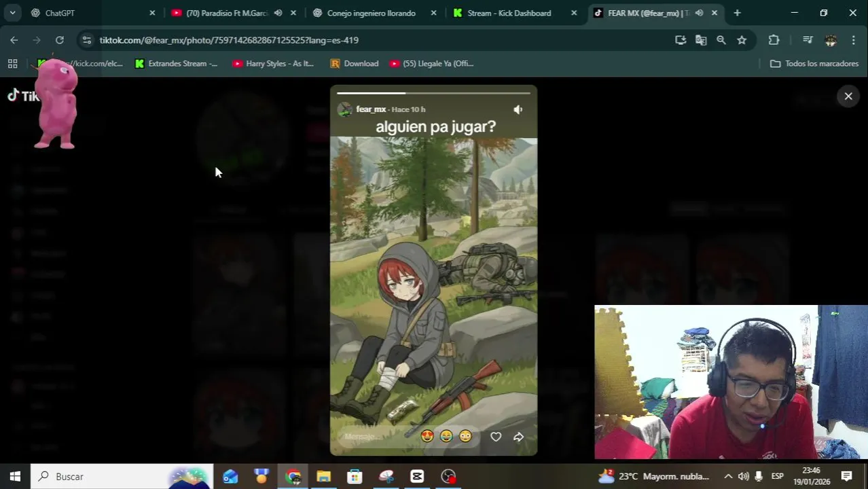Show hidden system tray icons
The height and width of the screenshot is (489, 868).
click(x=727, y=476)
